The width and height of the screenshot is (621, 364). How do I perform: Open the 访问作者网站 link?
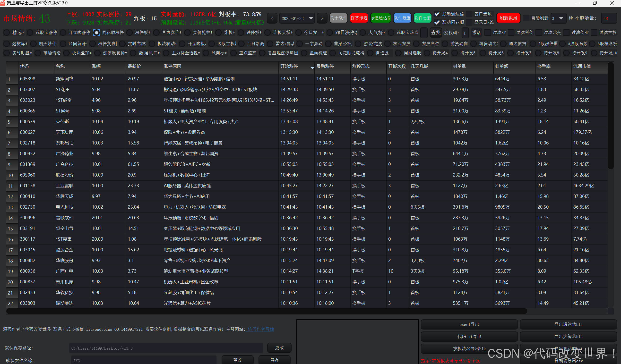261,329
